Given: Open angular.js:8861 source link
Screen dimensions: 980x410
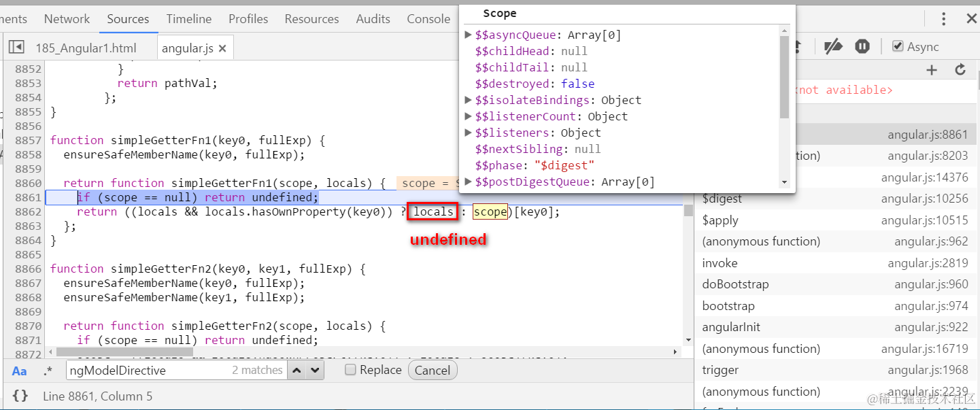Looking at the screenshot, I should coord(928,135).
